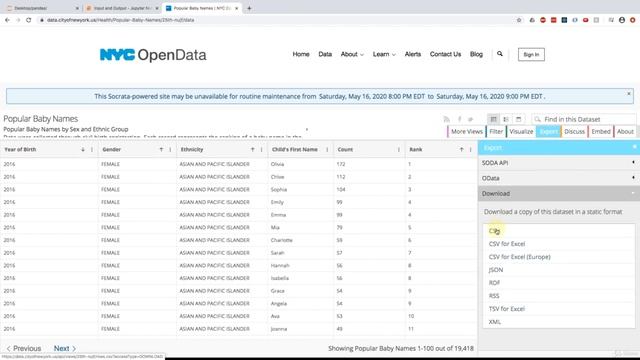
Task: Open the Discuss tab
Action: click(x=574, y=131)
